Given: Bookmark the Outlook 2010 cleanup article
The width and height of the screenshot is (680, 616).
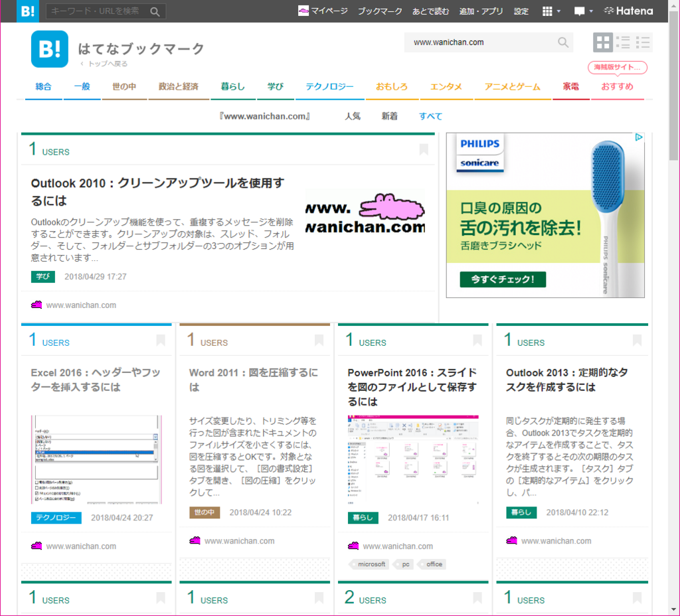Looking at the screenshot, I should tap(424, 149).
